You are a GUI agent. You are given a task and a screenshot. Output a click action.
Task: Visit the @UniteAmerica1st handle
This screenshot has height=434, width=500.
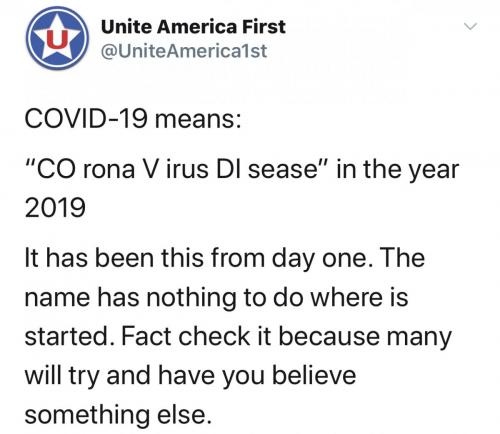click(x=184, y=51)
